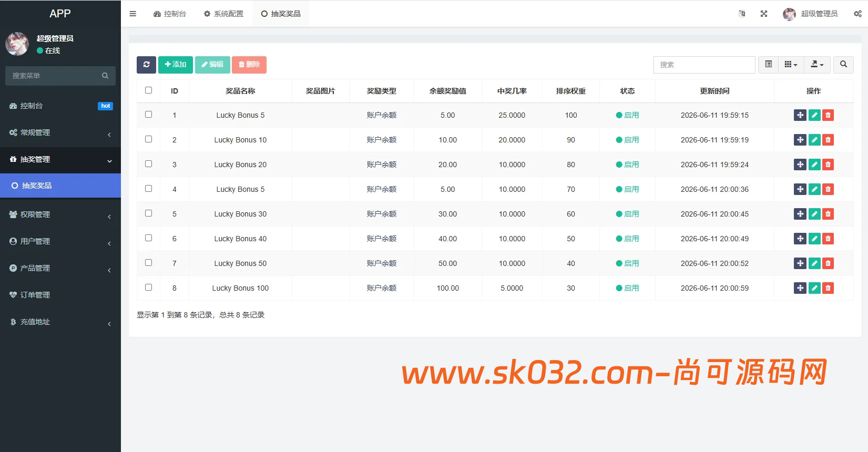Sort by the ID column header
Screen dimensions: 868x452
(x=175, y=91)
